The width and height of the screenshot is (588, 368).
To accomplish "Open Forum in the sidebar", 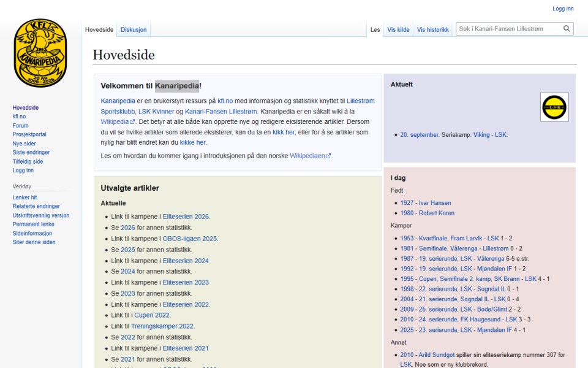I will click(20, 125).
